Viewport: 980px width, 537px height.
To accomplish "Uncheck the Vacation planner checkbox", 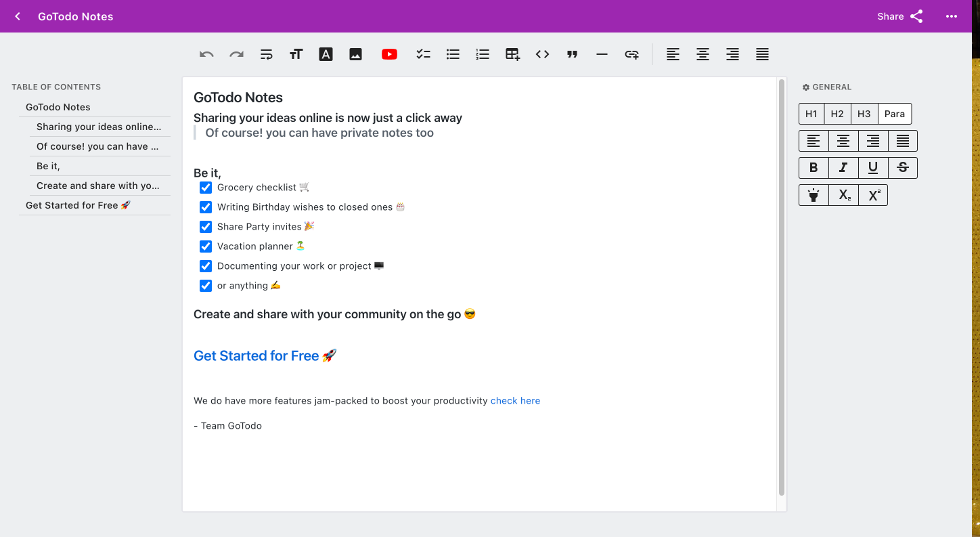I will click(x=206, y=246).
